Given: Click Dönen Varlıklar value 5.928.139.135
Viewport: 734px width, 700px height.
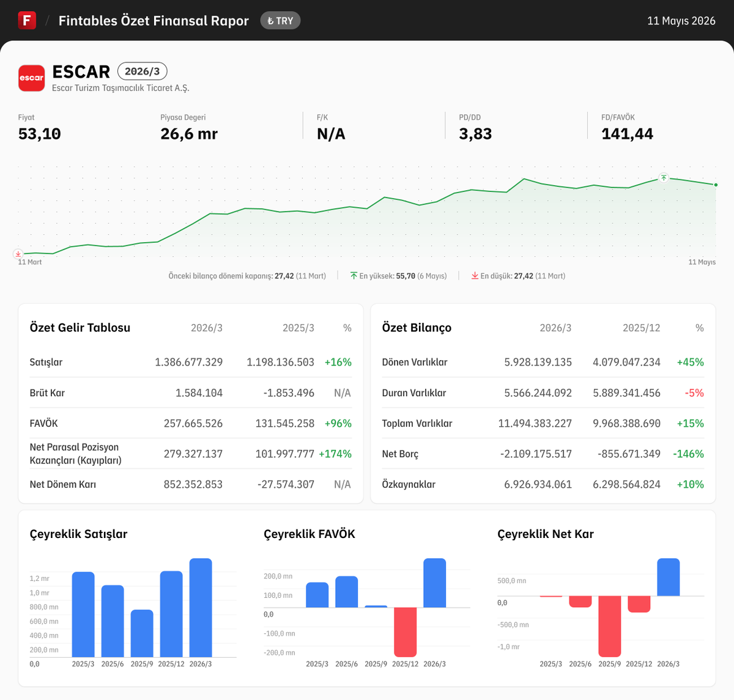Looking at the screenshot, I should [538, 362].
